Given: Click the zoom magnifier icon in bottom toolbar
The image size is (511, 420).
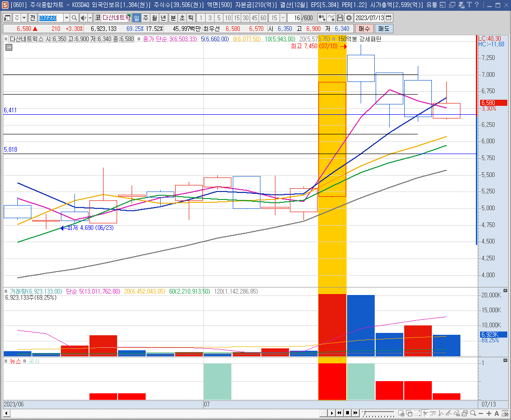Looking at the screenshot, I should (473, 413).
